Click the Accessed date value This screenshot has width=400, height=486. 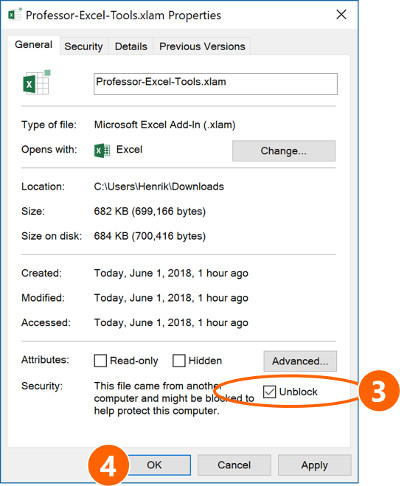coord(171,323)
